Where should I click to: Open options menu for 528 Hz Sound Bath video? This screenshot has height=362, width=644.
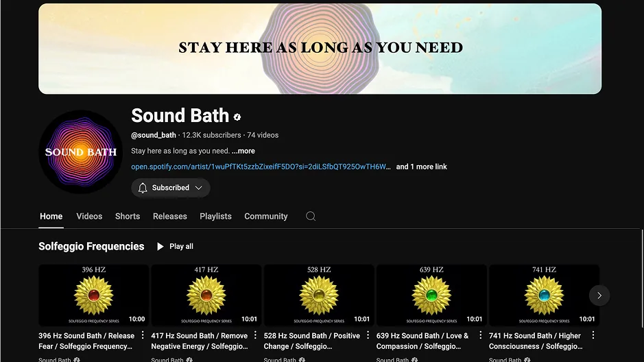click(368, 335)
